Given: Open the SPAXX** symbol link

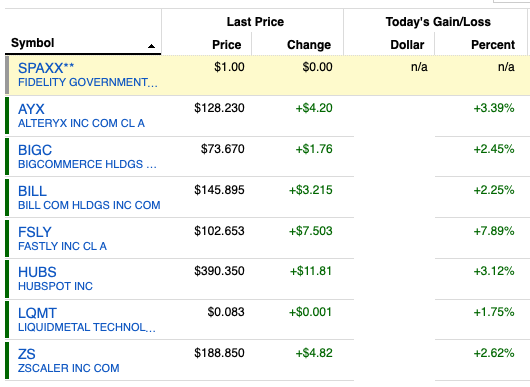Looking at the screenshot, I should pyautogui.click(x=46, y=68).
